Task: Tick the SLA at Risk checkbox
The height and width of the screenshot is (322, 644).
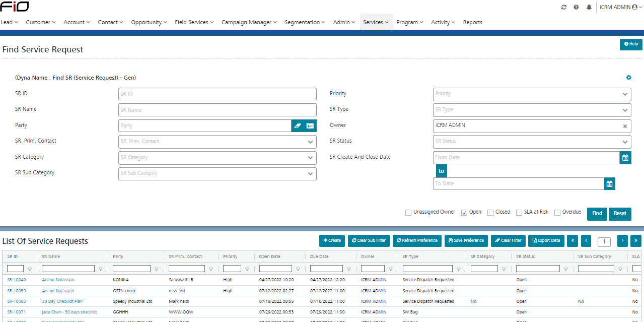Action: click(x=519, y=213)
